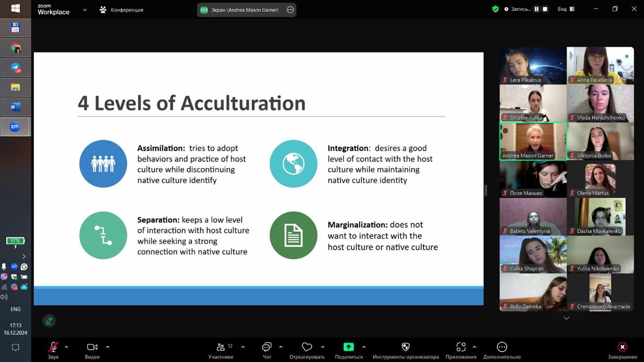Select Anna Pavelieva video tile
This screenshot has width=644, height=362.
(600, 65)
